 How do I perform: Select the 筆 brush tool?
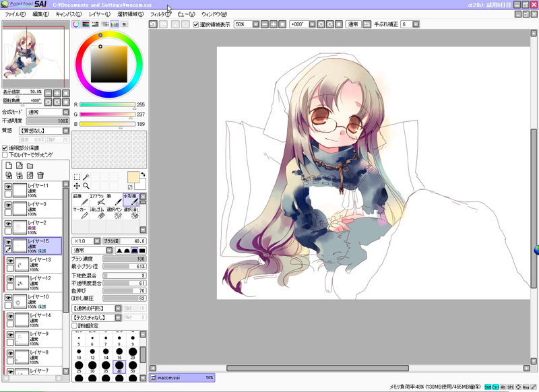pyautogui.click(x=114, y=199)
